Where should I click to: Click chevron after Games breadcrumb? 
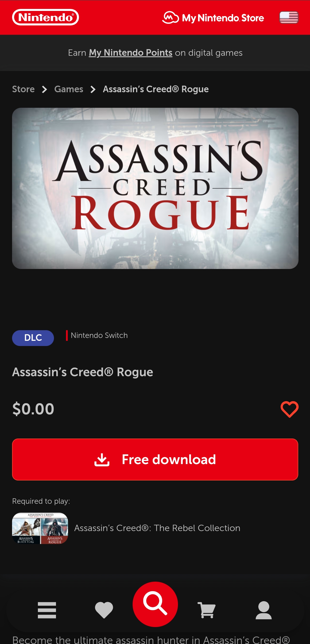click(93, 89)
